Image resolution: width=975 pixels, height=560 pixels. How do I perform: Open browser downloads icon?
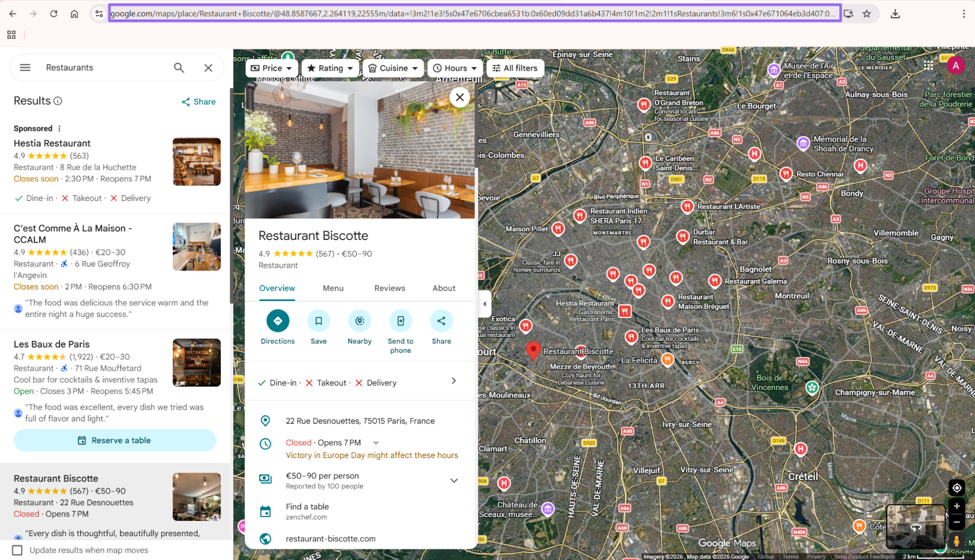point(895,14)
